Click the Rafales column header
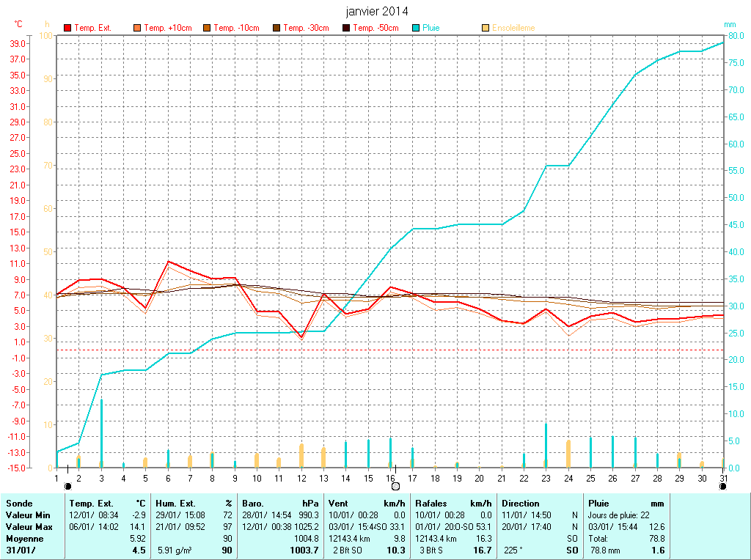Image resolution: width=751 pixels, height=560 pixels. (431, 504)
